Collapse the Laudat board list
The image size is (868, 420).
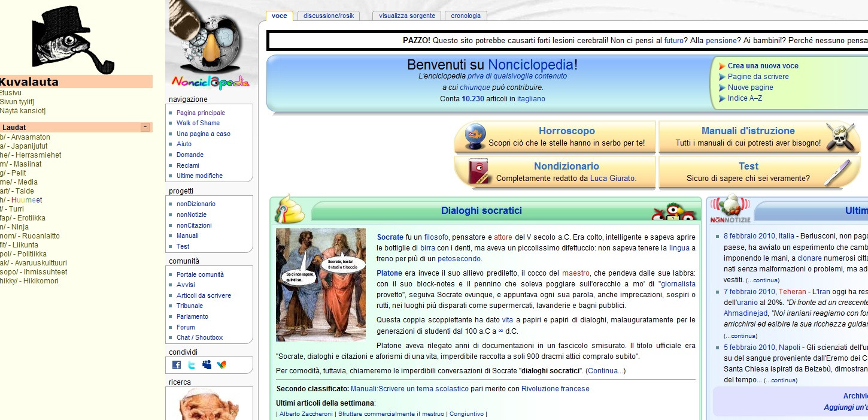coord(145,127)
